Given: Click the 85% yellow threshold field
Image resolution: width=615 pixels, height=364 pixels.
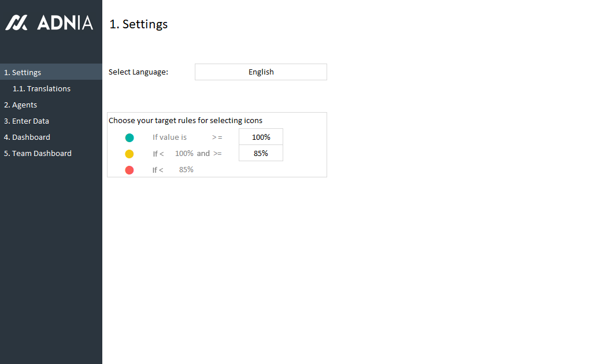Looking at the screenshot, I should 261,153.
